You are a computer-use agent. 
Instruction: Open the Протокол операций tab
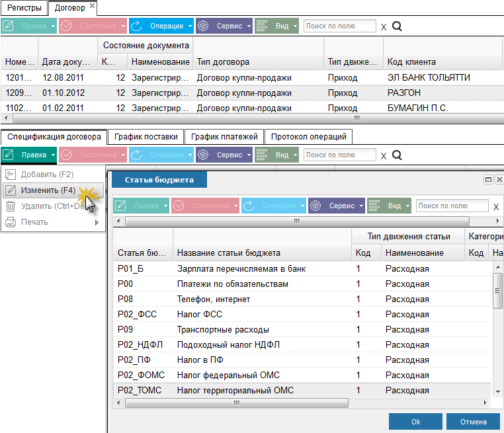[x=309, y=137]
